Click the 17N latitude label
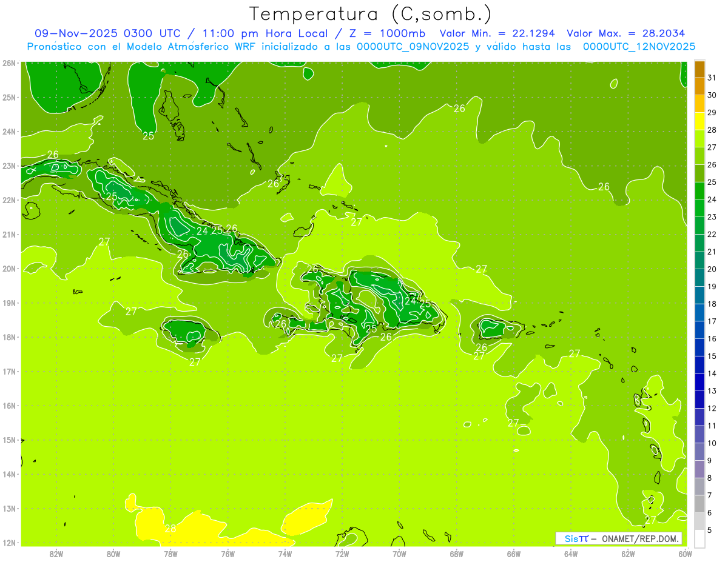Viewport: 728px width, 562px height. click(x=9, y=371)
